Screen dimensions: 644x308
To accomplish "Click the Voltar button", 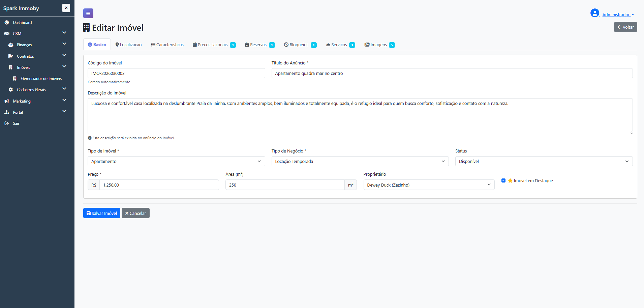I will click(x=625, y=27).
